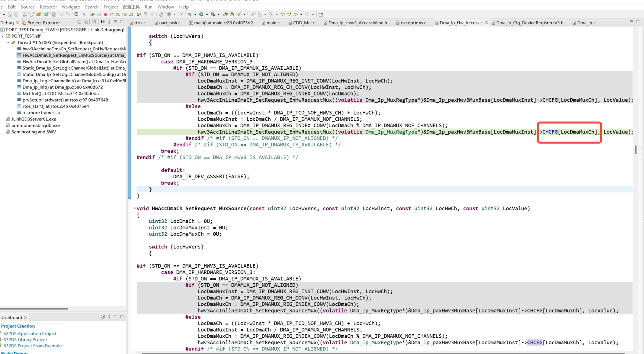Click the Save file icon in toolbar
Image resolution: width=644 pixels, height=354 pixels.
click(10, 14)
